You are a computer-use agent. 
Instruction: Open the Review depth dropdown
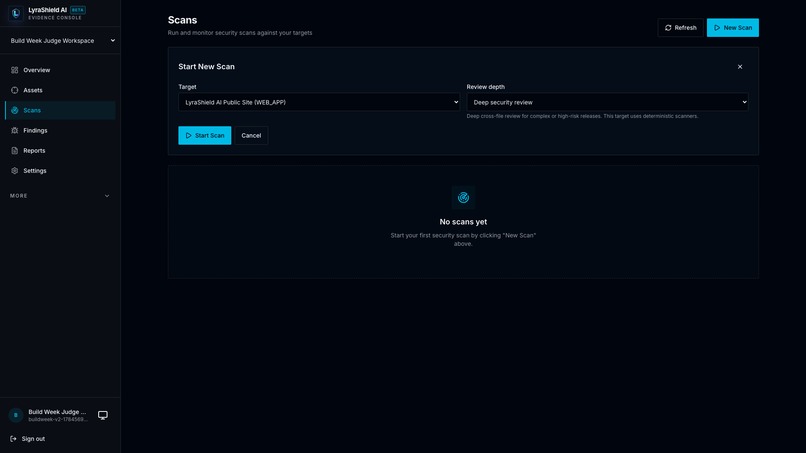(607, 102)
